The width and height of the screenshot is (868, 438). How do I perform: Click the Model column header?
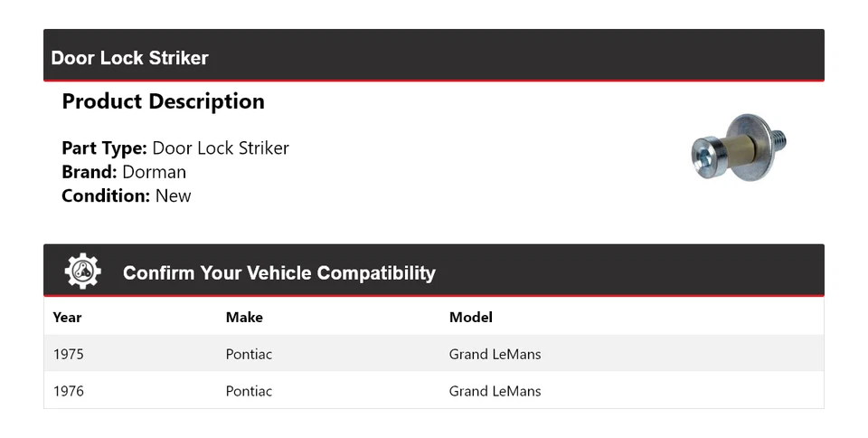470,317
